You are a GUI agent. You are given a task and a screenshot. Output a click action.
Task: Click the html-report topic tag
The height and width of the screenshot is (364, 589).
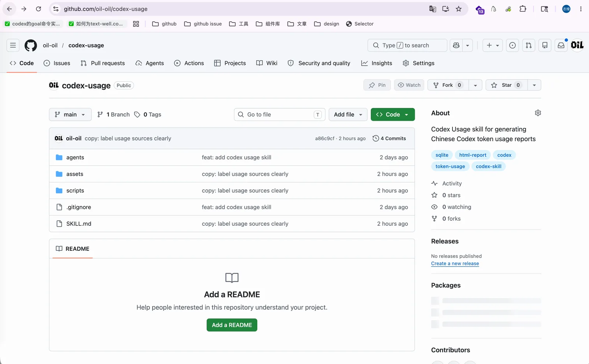coord(473,155)
